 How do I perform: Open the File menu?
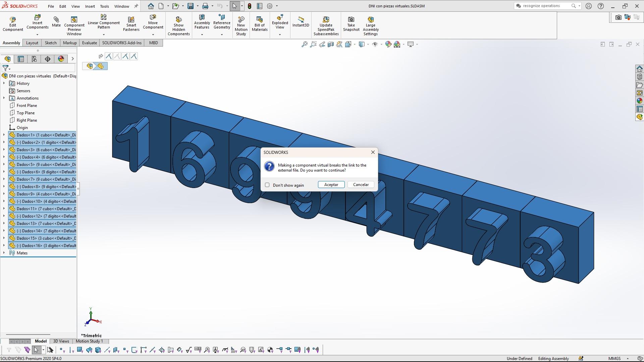click(51, 6)
